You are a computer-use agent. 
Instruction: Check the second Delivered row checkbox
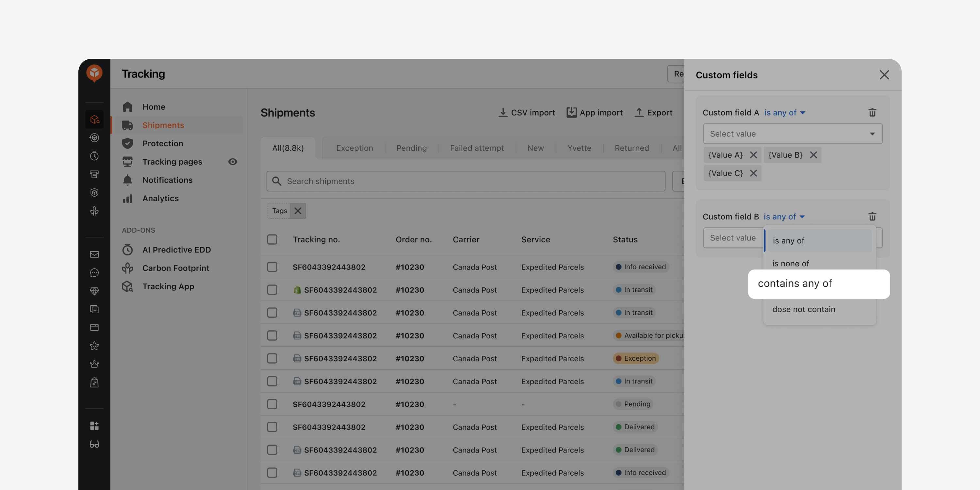(272, 450)
